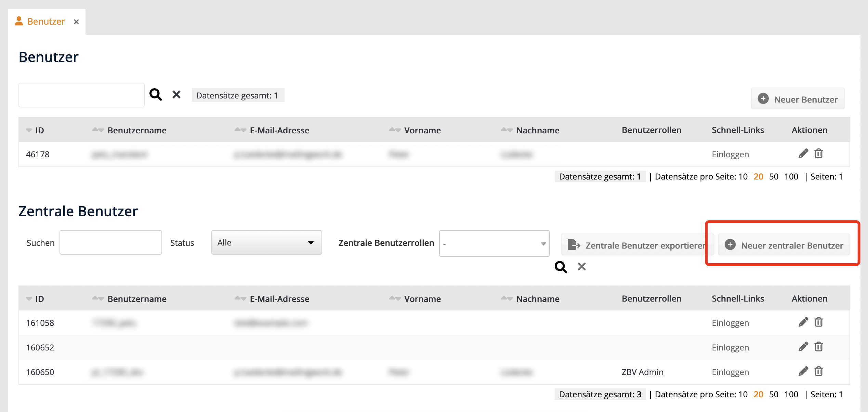This screenshot has height=412, width=868.
Task: Click the Suchen input field
Action: click(x=110, y=242)
